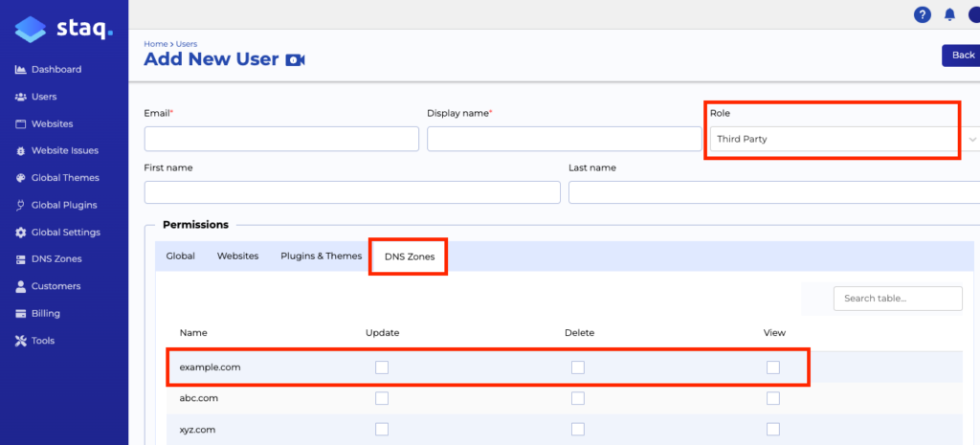Open Global Plugins in the sidebar
The height and width of the screenshot is (445, 980).
[x=63, y=205]
